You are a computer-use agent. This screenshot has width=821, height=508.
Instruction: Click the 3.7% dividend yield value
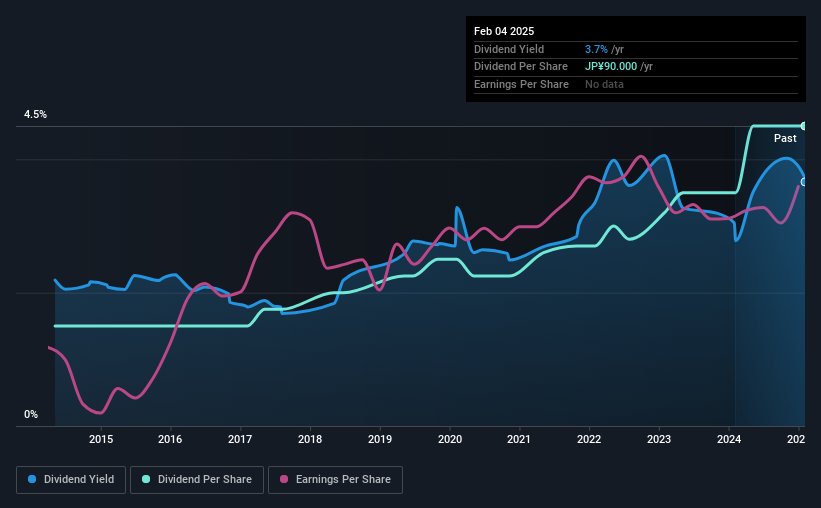(596, 49)
